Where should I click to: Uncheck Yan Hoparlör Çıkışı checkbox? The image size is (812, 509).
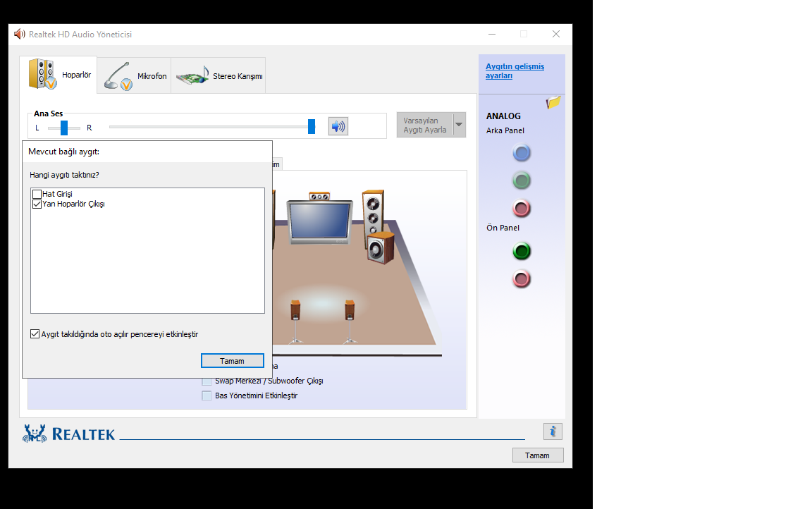[x=37, y=204]
